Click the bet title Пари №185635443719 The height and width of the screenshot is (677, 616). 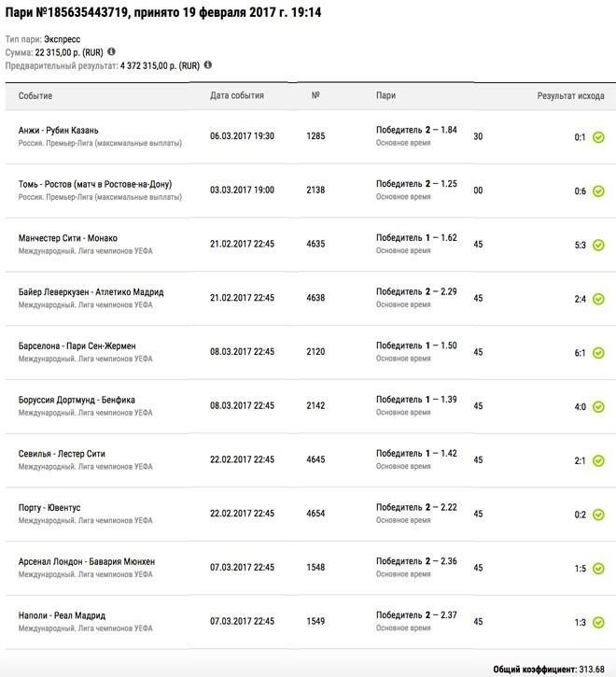[x=67, y=12]
